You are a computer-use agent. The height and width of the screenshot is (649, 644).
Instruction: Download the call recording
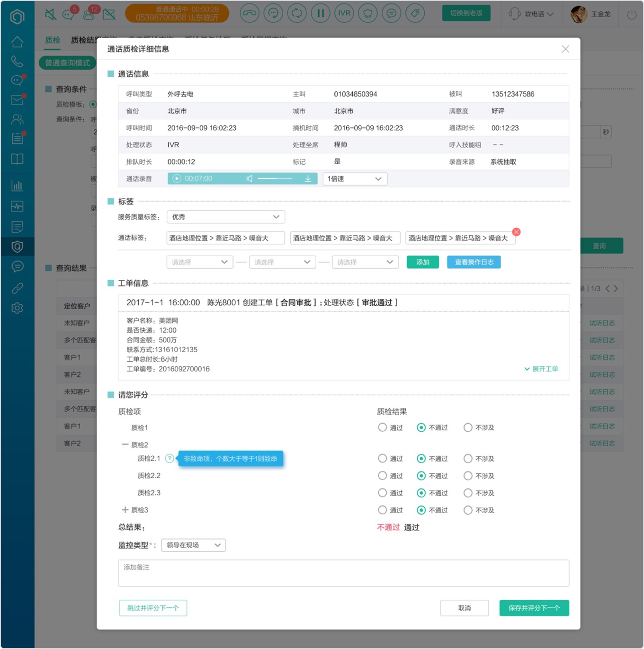click(x=308, y=178)
